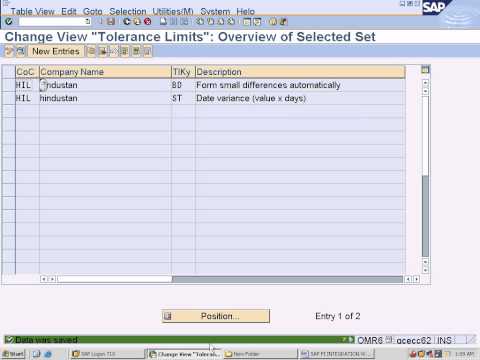Viewport: 480px width, 360px height.
Task: Click the BD tolerance key cell
Action: pyautogui.click(x=183, y=85)
